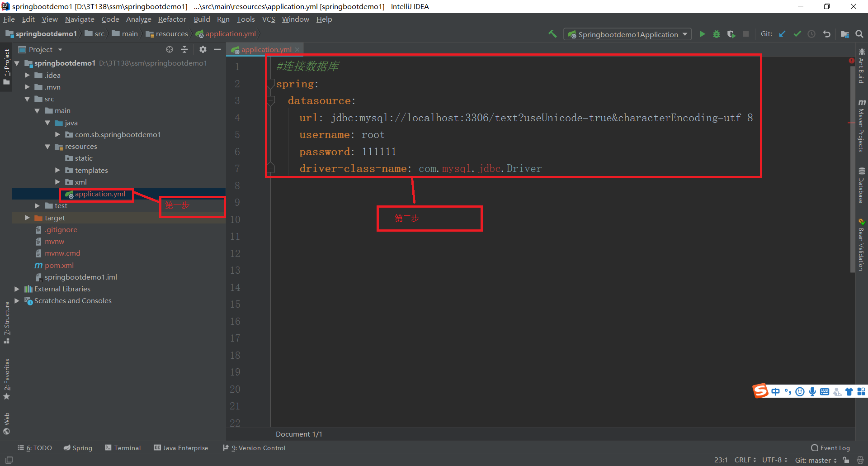The width and height of the screenshot is (868, 466).
Task: Open Project panel settings gear
Action: coord(203,49)
